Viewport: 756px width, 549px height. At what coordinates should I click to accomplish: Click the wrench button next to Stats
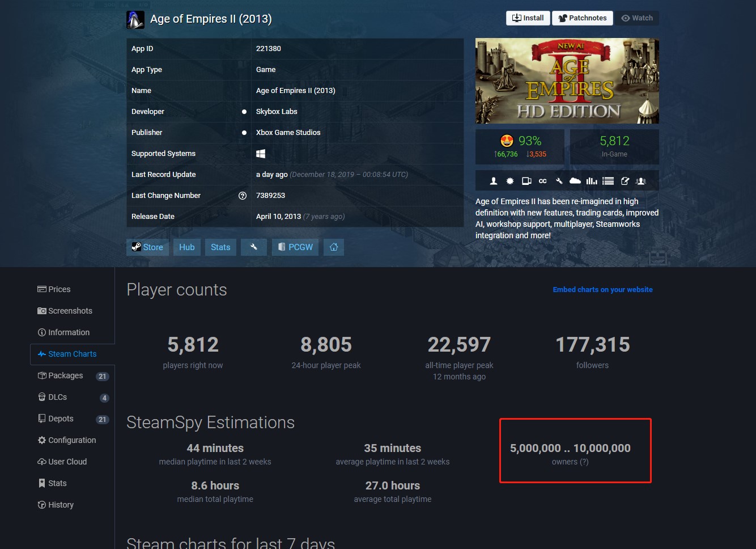point(254,247)
